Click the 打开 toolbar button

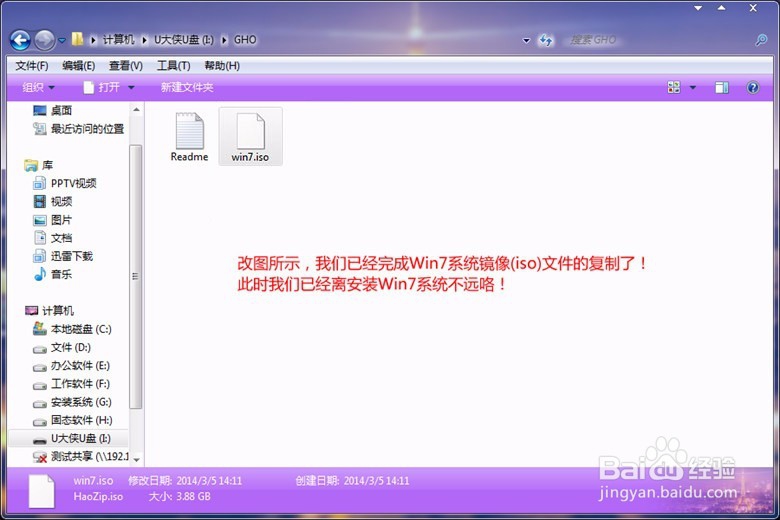tap(102, 88)
